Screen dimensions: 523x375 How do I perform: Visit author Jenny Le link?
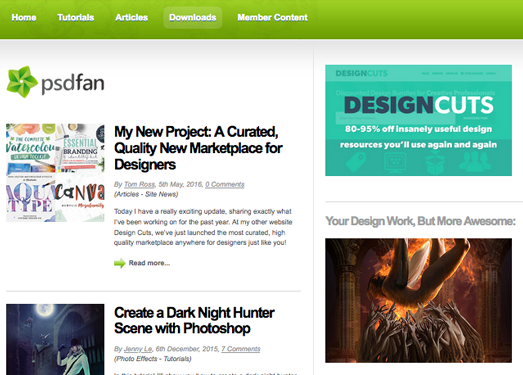pyautogui.click(x=138, y=349)
